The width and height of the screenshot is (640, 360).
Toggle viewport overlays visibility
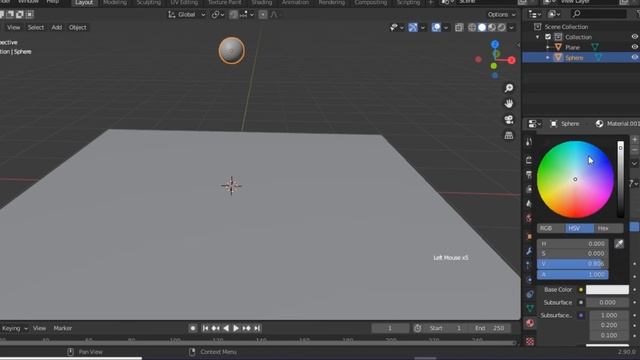tap(436, 27)
